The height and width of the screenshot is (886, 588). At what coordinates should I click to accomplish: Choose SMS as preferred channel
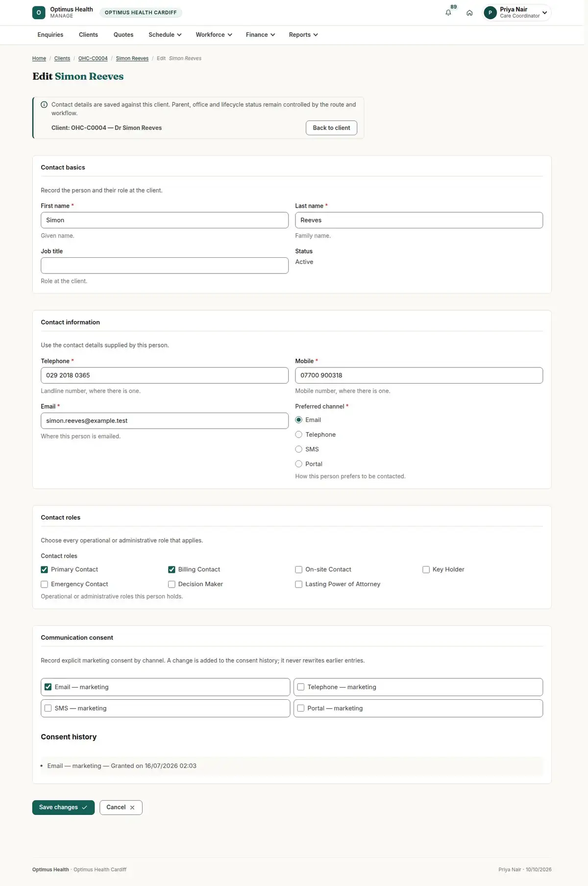(299, 449)
